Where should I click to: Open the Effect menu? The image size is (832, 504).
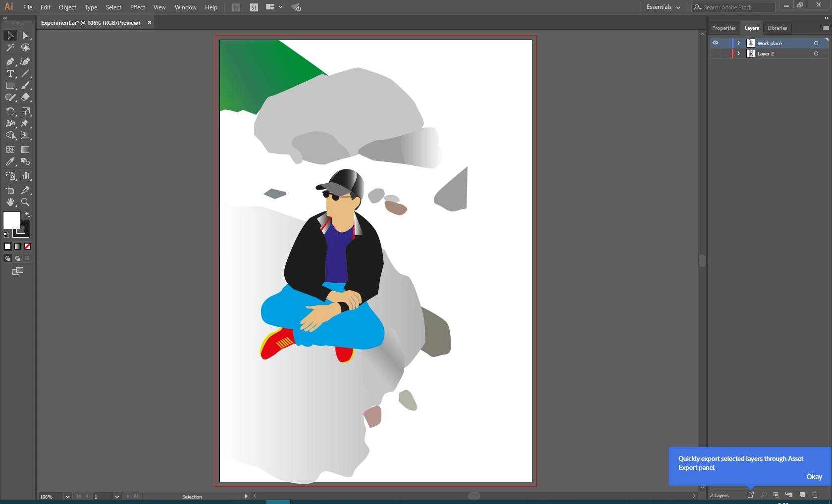(138, 7)
